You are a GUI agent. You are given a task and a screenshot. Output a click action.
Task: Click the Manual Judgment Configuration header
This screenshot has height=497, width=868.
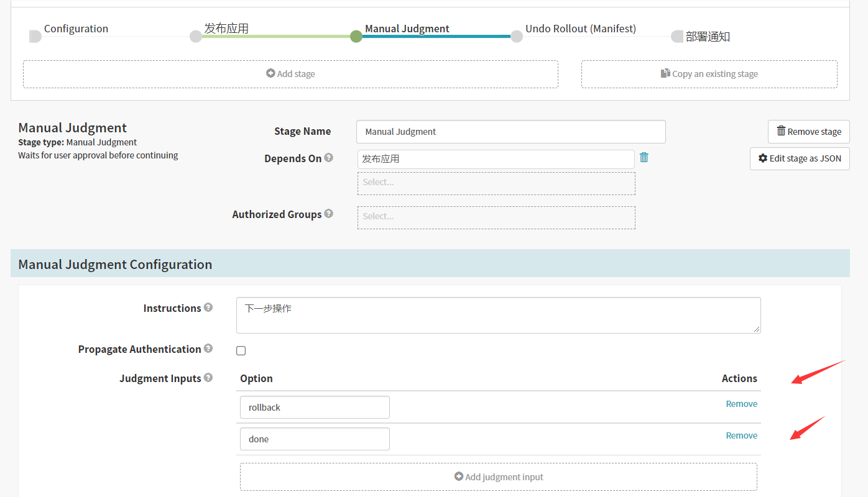coord(430,263)
